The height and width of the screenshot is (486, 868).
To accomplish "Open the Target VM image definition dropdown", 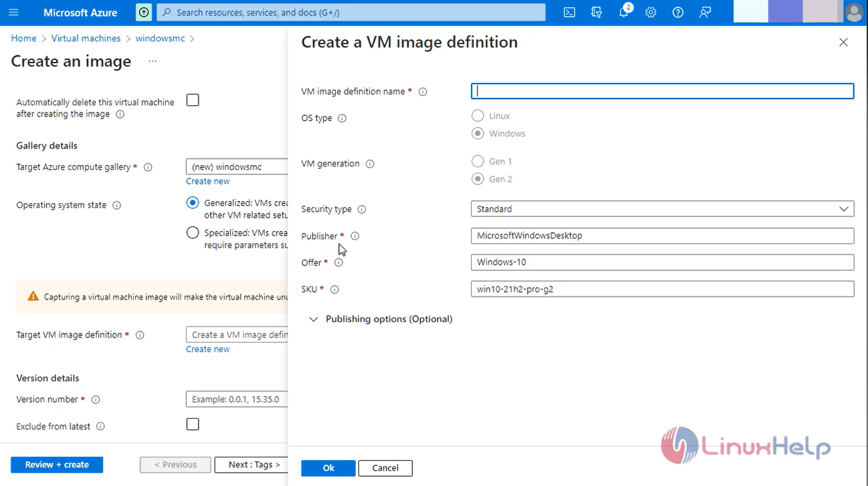I will [x=237, y=335].
